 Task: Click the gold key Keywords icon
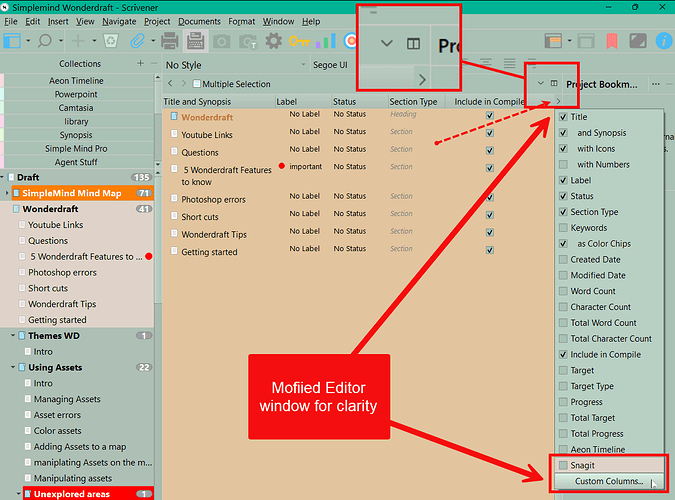pos(299,42)
